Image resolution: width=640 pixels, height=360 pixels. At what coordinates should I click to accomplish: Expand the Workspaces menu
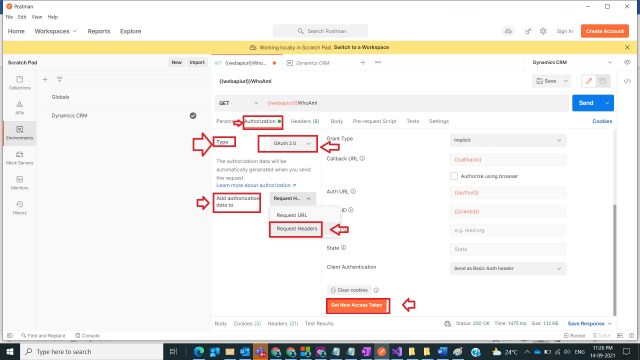pos(56,31)
